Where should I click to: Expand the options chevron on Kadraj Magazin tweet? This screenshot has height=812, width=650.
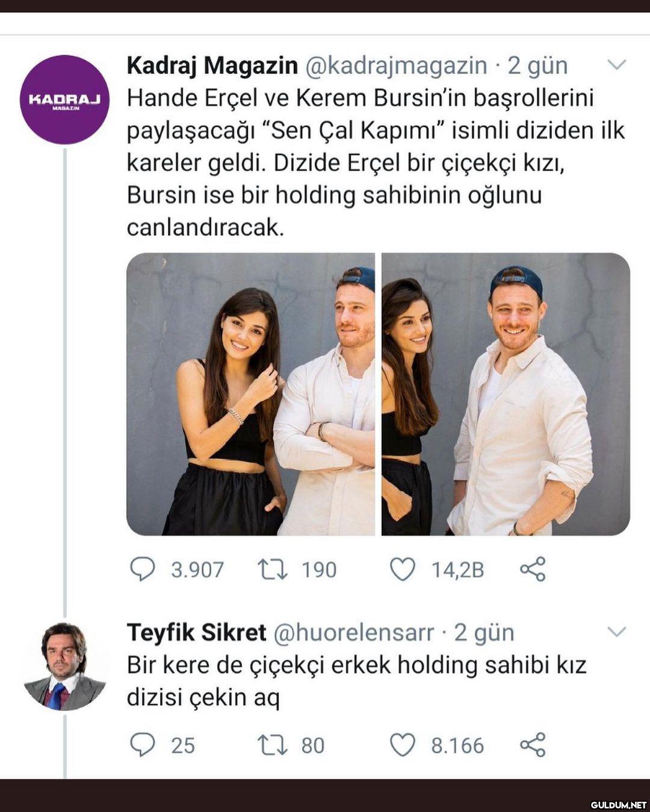click(x=617, y=64)
